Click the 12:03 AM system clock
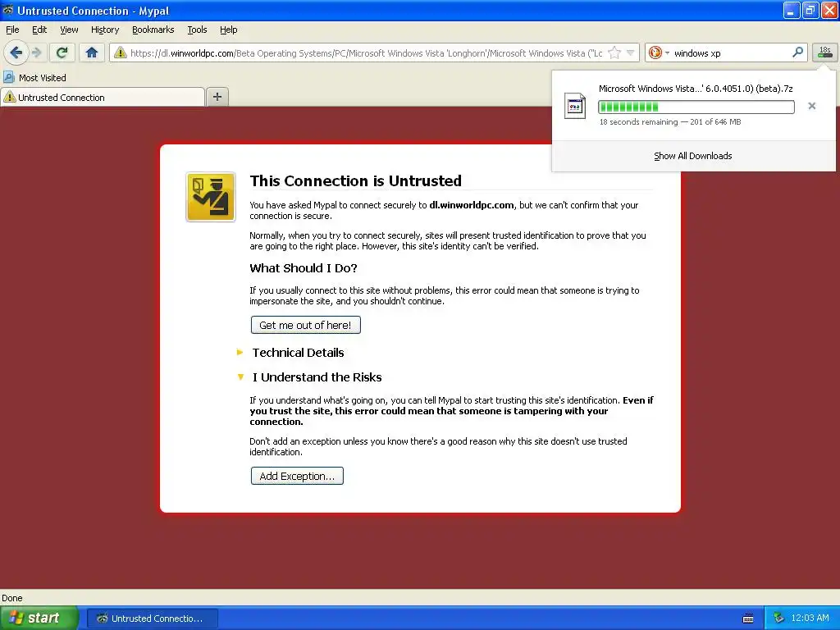This screenshot has height=630, width=840. point(810,618)
